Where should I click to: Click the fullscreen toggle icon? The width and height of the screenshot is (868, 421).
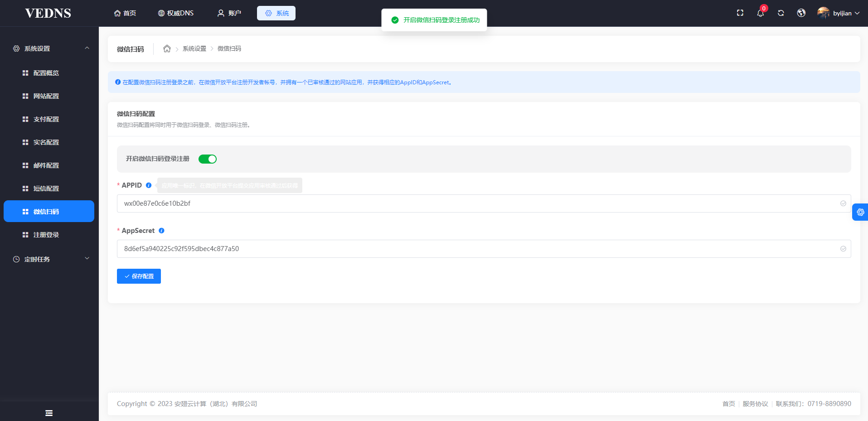[x=740, y=13]
